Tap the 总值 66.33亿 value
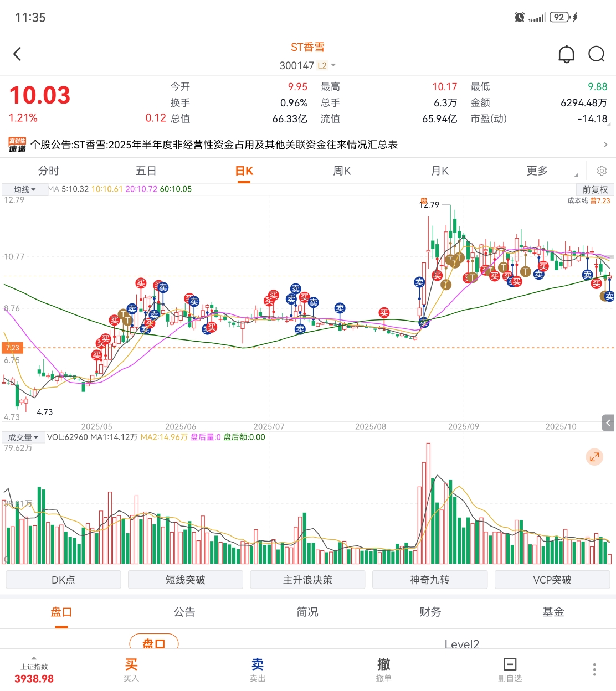The image size is (616, 691). (290, 118)
